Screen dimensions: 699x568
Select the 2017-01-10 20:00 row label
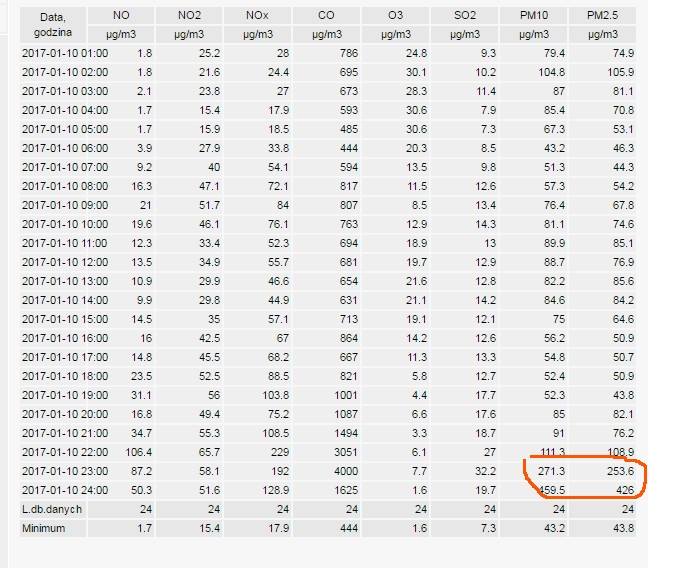tap(65, 415)
